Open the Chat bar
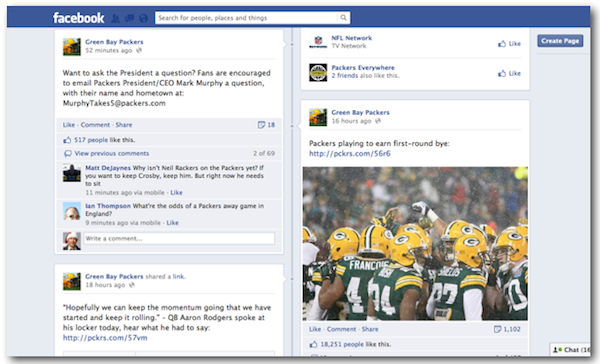The height and width of the screenshot is (364, 600). click(570, 349)
